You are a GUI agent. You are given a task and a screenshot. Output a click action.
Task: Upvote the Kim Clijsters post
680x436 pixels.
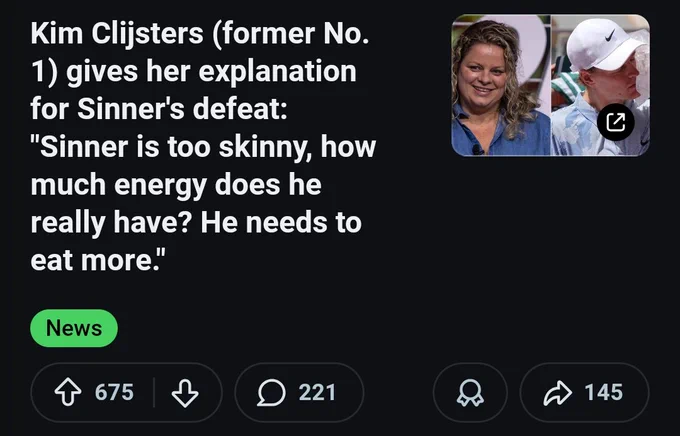click(68, 392)
